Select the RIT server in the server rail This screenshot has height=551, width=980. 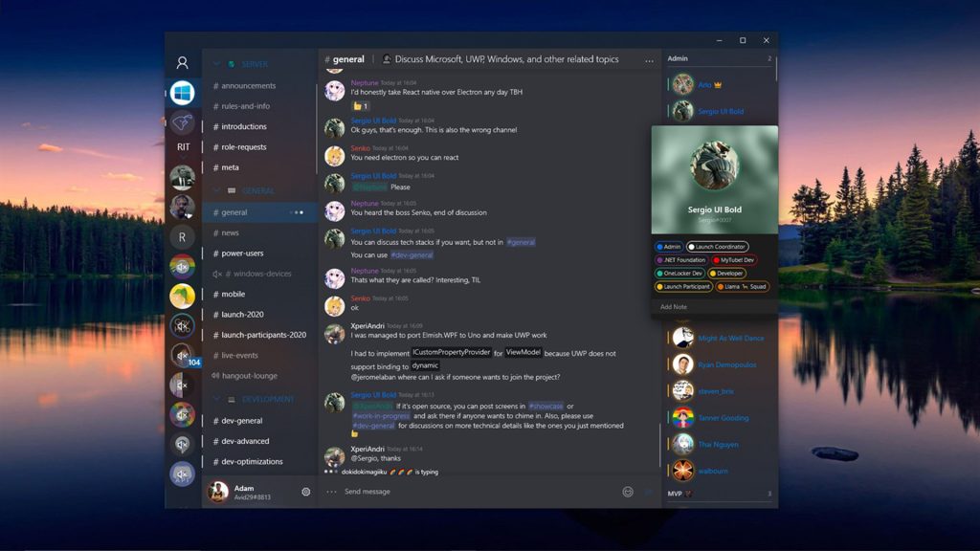click(182, 145)
